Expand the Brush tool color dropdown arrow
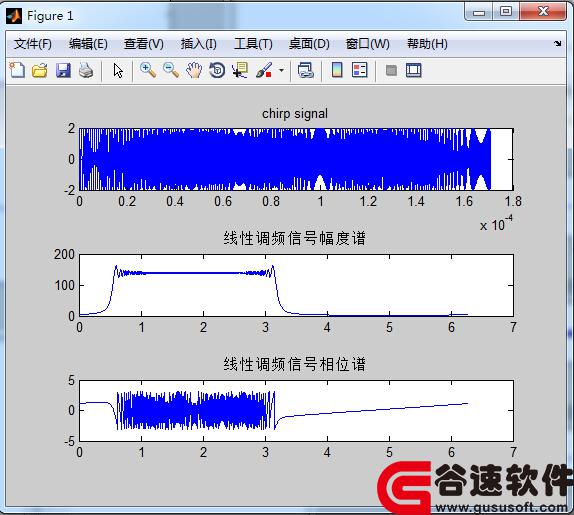The height and width of the screenshot is (515, 574). [281, 70]
